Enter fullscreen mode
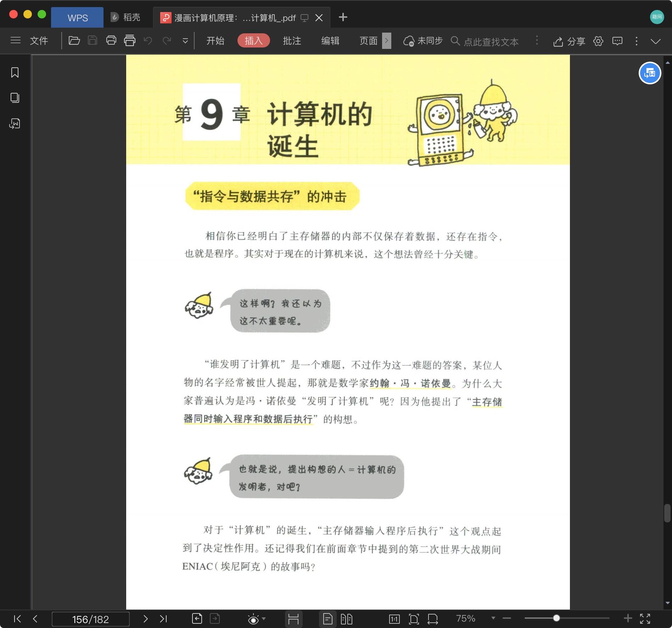The image size is (672, 628). pos(645,619)
